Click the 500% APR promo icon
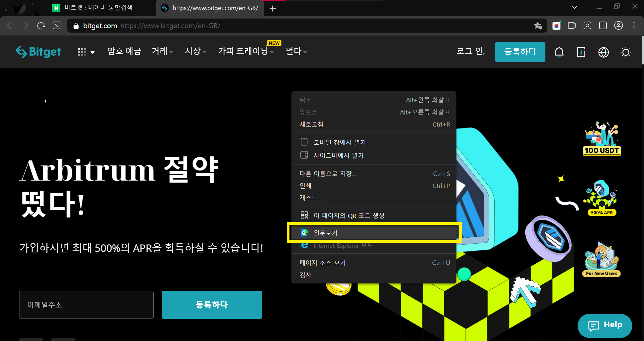 pos(602,198)
